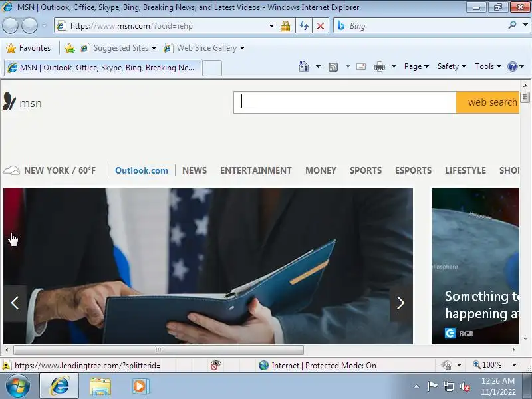Viewport: 532px width, 399px height.
Task: Open the recent pages dropdown arrow
Action: (44, 26)
